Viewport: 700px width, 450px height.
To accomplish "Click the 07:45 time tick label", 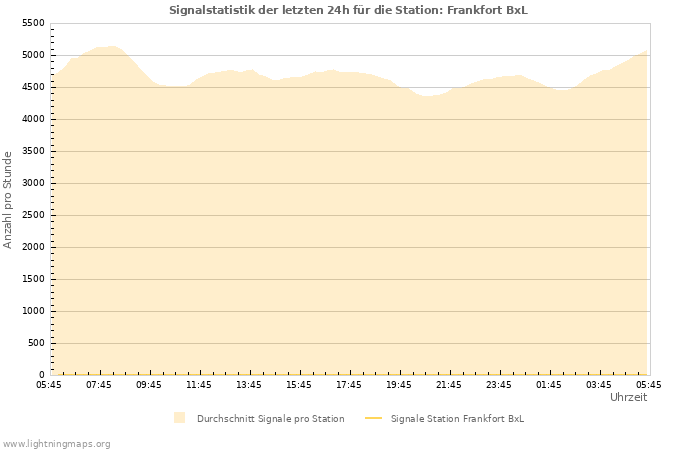I will [x=99, y=384].
